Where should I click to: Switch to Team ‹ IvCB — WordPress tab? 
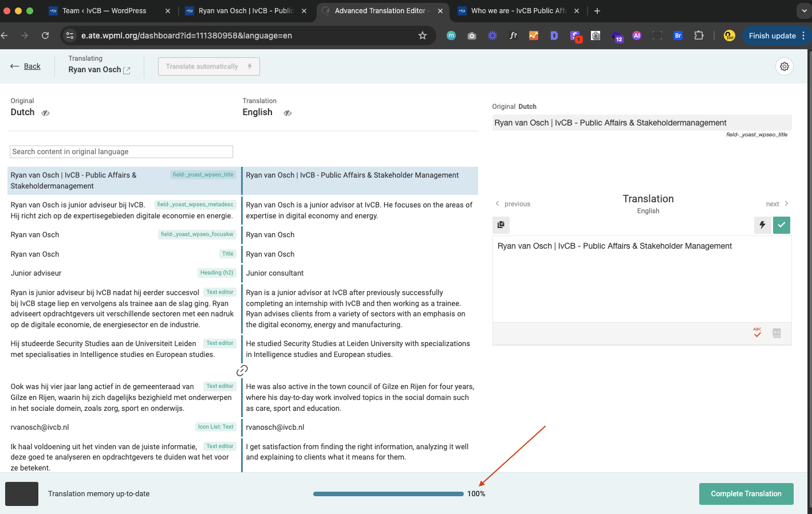104,10
